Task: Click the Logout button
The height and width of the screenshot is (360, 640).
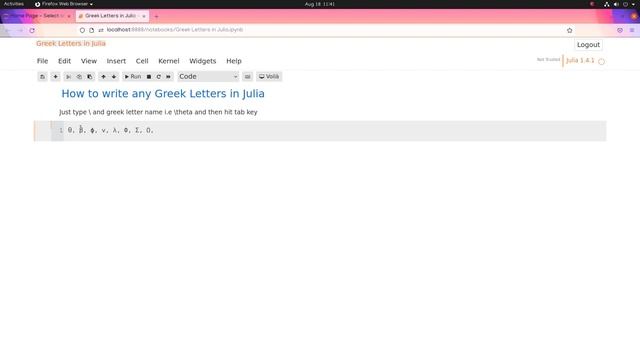Action: (x=588, y=45)
